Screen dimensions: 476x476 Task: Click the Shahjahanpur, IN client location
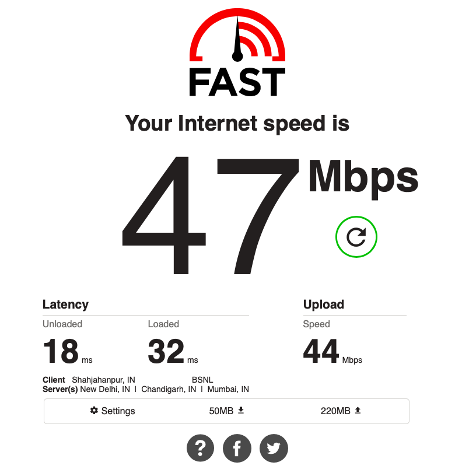pyautogui.click(x=103, y=380)
